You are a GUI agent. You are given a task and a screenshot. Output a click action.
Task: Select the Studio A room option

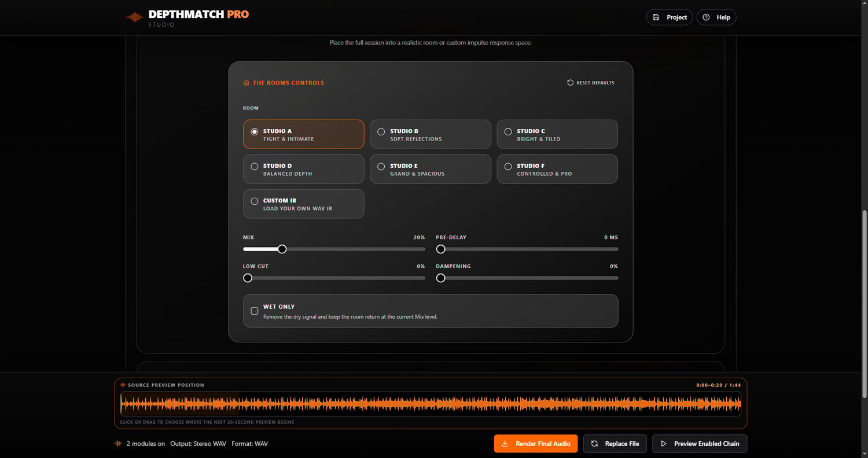click(304, 134)
